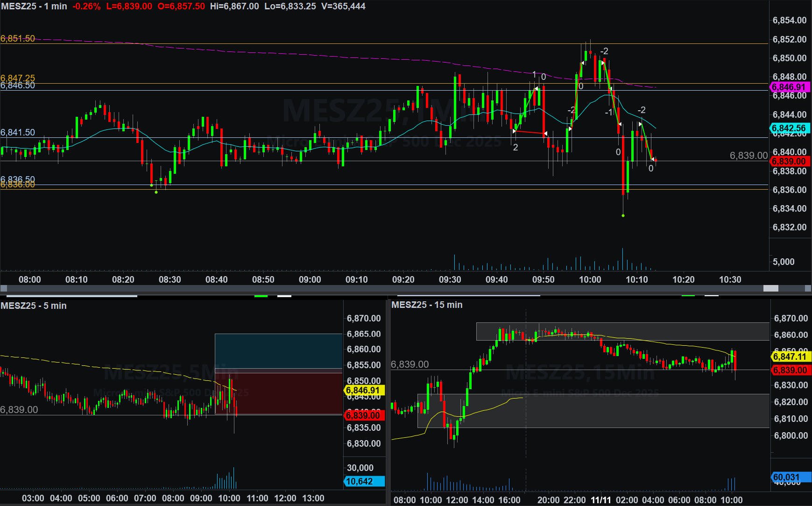This screenshot has height=506, width=812.
Task: Click the right arrow of the 1 min chart scrollbar
Action: point(808,289)
